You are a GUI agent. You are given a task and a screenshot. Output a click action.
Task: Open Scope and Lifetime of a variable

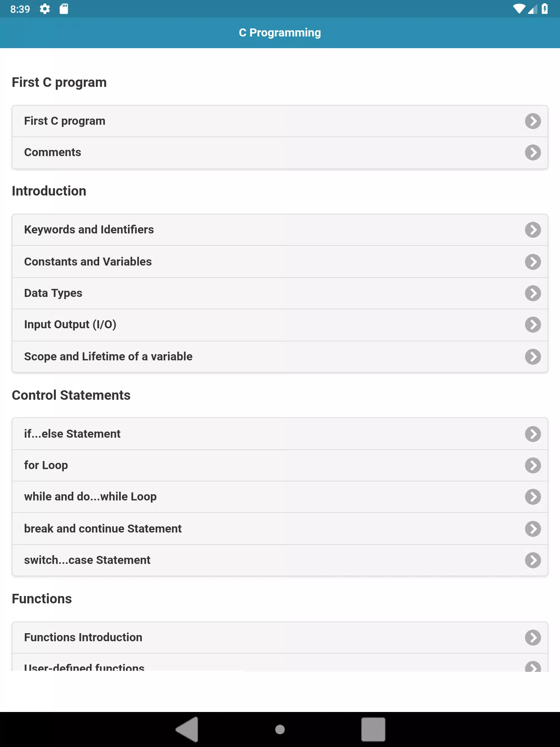(x=280, y=357)
